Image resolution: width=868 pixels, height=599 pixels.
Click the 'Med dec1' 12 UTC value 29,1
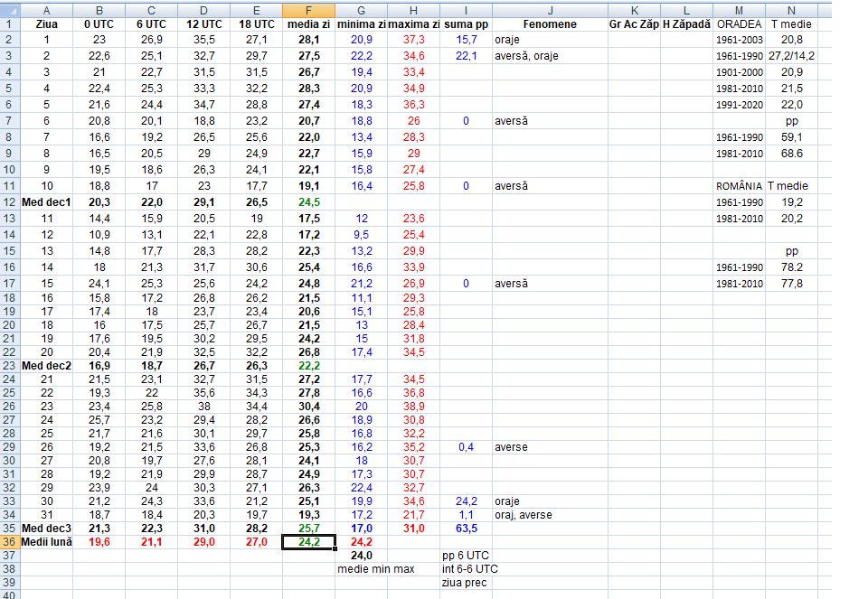(x=203, y=202)
